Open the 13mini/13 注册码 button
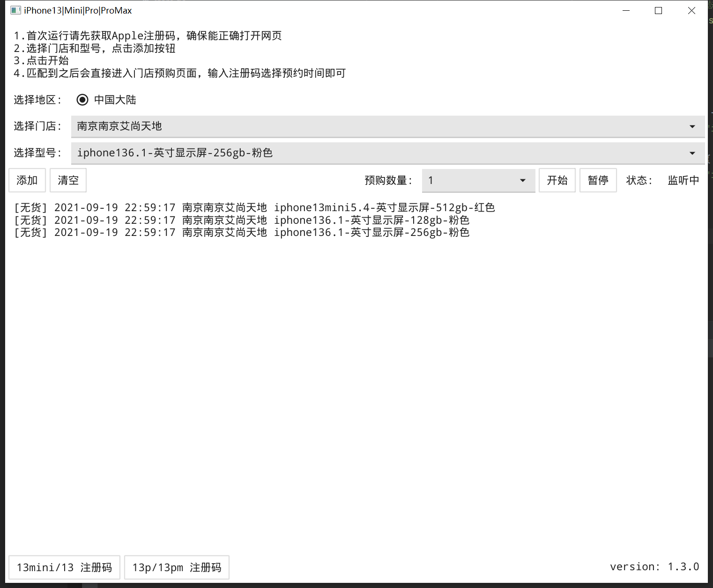The height and width of the screenshot is (588, 713). point(64,567)
